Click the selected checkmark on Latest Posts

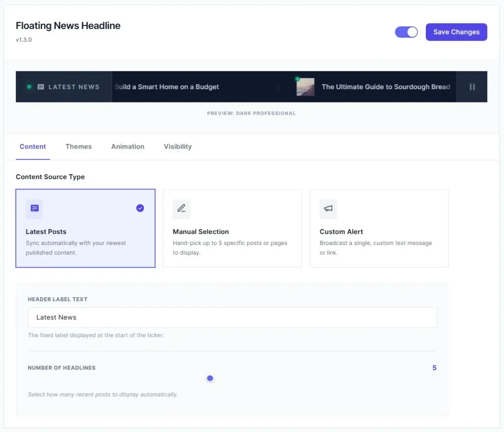coord(140,208)
